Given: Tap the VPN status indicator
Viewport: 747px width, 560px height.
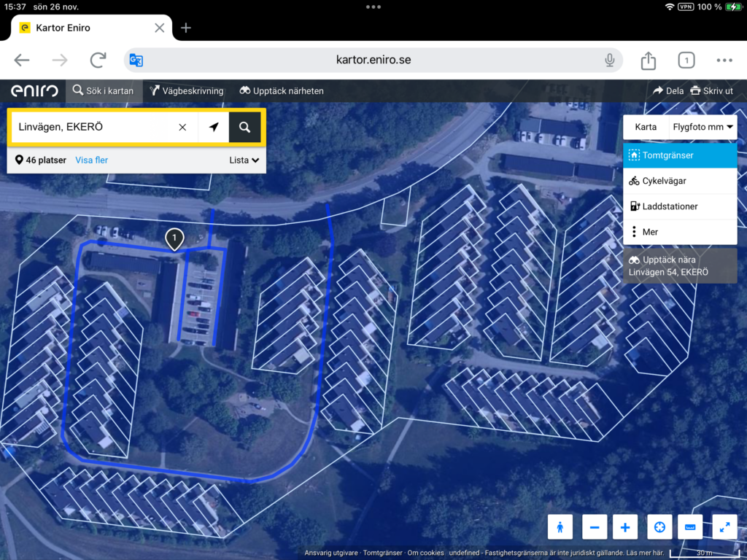Looking at the screenshot, I should [686, 7].
